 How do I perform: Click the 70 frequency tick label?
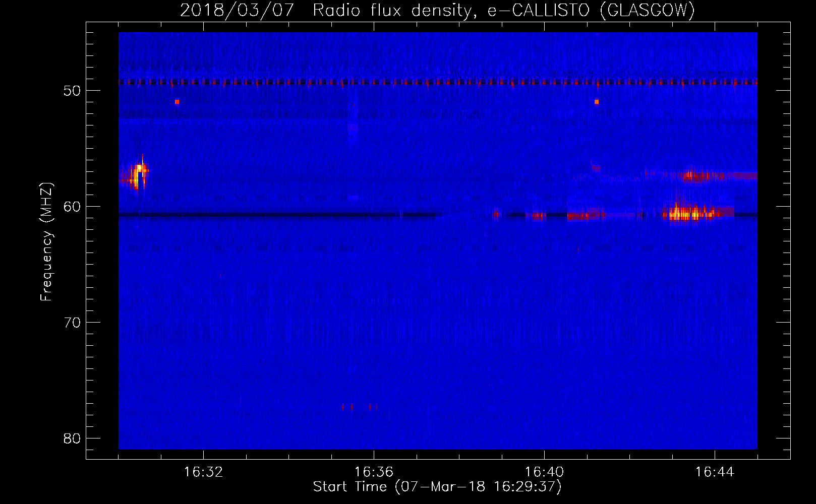[x=72, y=323]
